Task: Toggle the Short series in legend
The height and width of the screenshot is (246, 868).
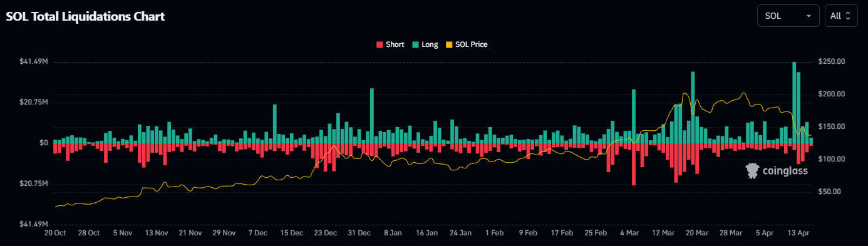Action: pyautogui.click(x=390, y=44)
